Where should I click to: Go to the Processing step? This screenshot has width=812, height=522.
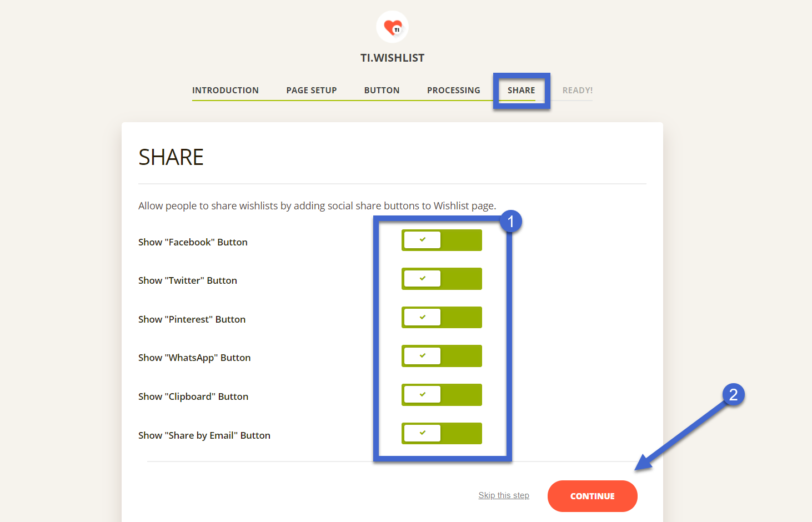453,90
